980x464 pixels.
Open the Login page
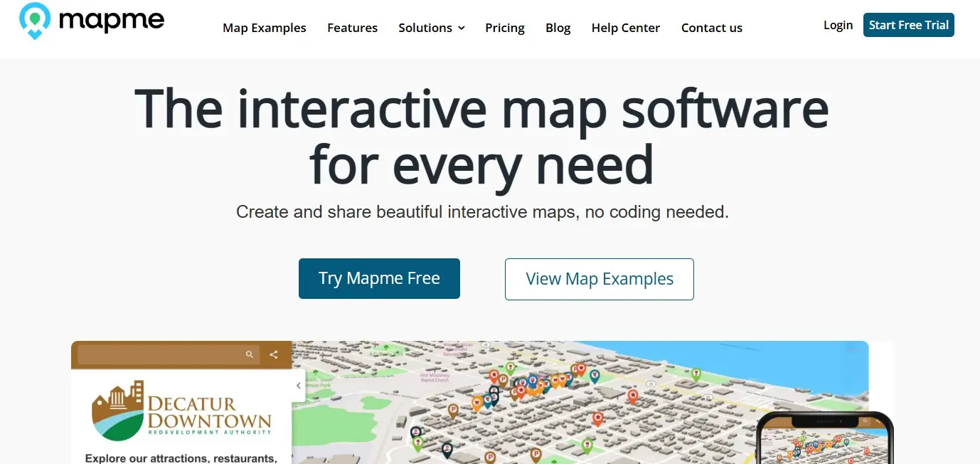coord(838,25)
